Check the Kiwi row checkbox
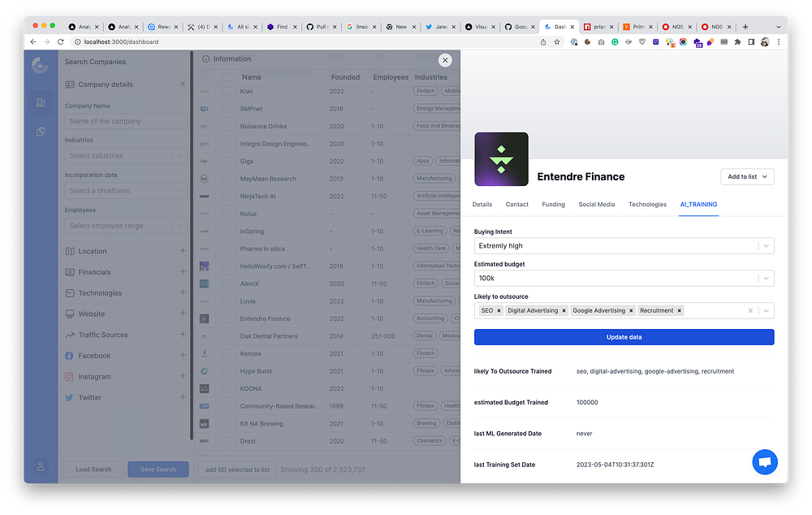The image size is (812, 515). (x=226, y=91)
